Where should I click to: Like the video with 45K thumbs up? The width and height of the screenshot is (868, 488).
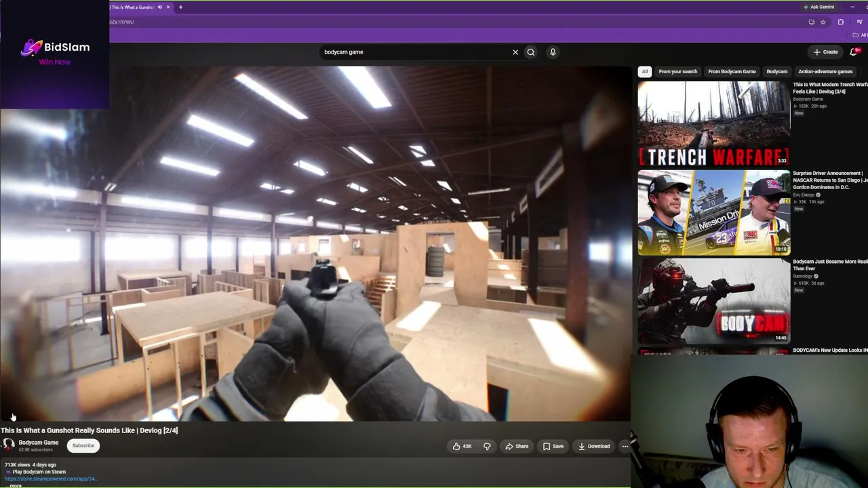(x=462, y=446)
